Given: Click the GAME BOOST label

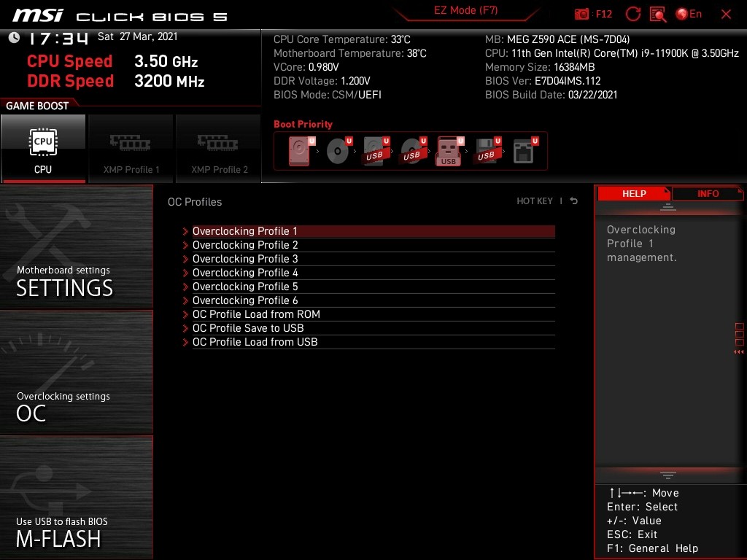Looking at the screenshot, I should [x=37, y=106].
